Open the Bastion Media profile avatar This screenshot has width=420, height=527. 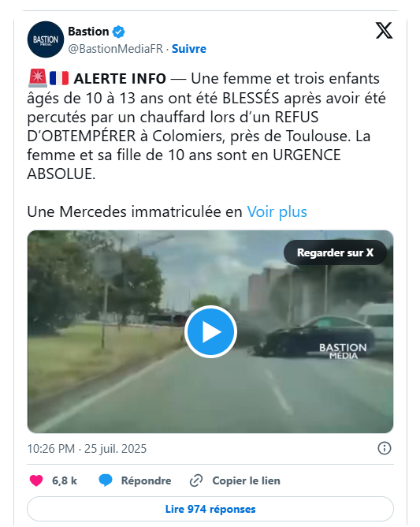[x=46, y=39]
